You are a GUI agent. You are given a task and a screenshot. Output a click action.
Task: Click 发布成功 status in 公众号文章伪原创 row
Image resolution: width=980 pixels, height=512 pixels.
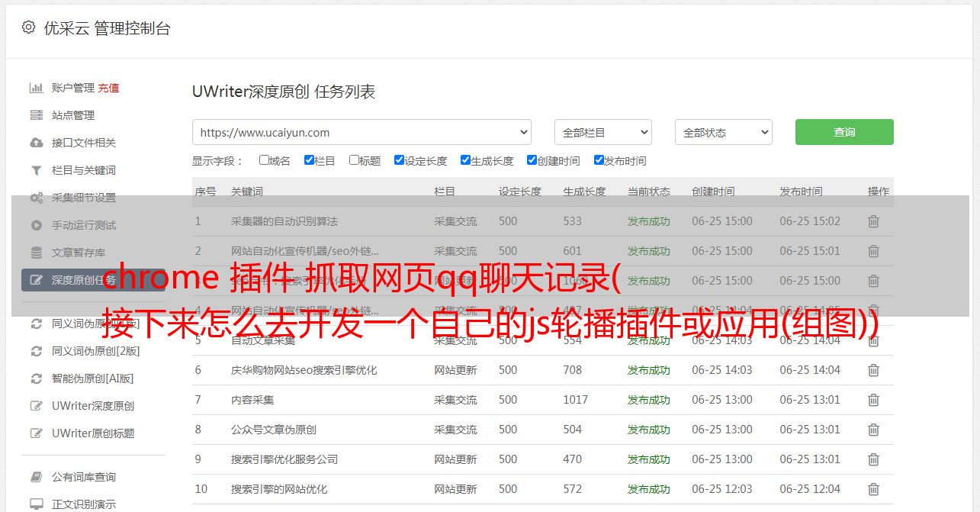click(649, 430)
